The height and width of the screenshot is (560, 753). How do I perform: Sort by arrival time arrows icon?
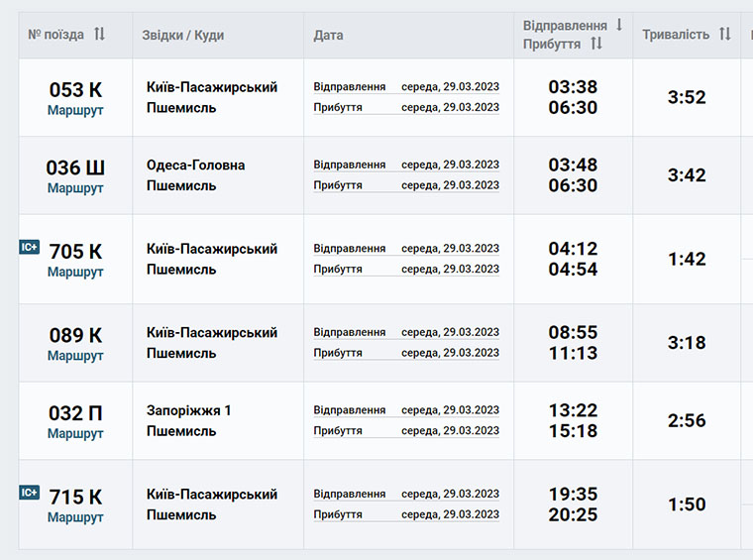[596, 44]
